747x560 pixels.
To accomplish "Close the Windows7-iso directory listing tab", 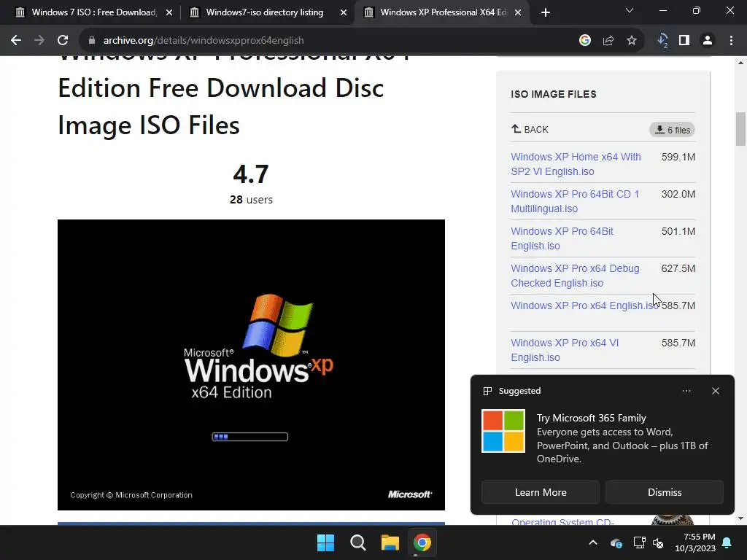I will [x=344, y=13].
